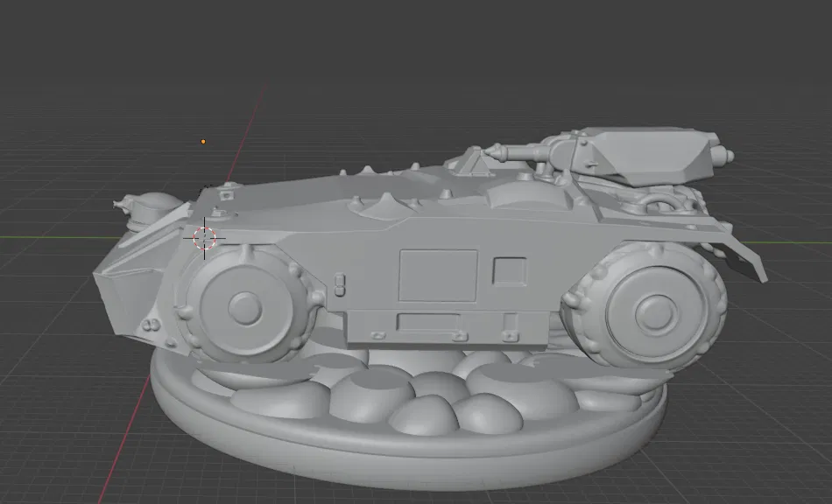Select the large rectangular side hatch panel
The height and width of the screenshot is (504, 832).
point(438,276)
